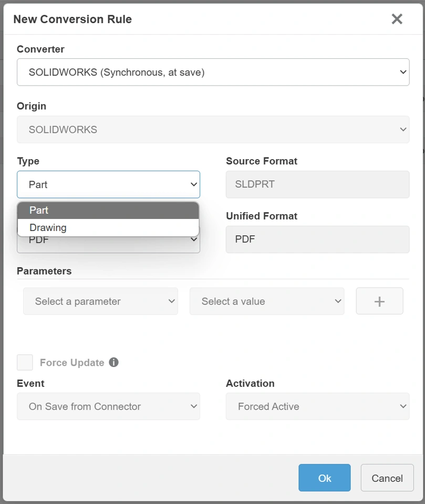Open the PDF dropdown beneath Type list

(108, 245)
